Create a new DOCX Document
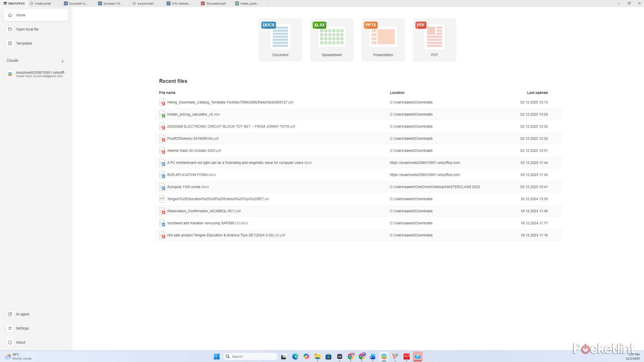This screenshot has width=644, height=362. [x=280, y=40]
